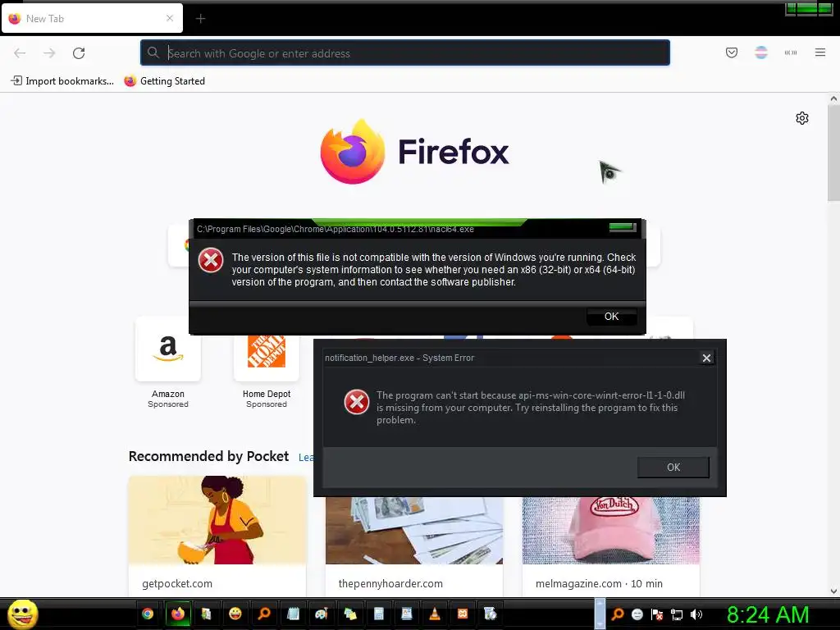
Task: Launch the paint palette taskbar icon
Action: (x=322, y=614)
